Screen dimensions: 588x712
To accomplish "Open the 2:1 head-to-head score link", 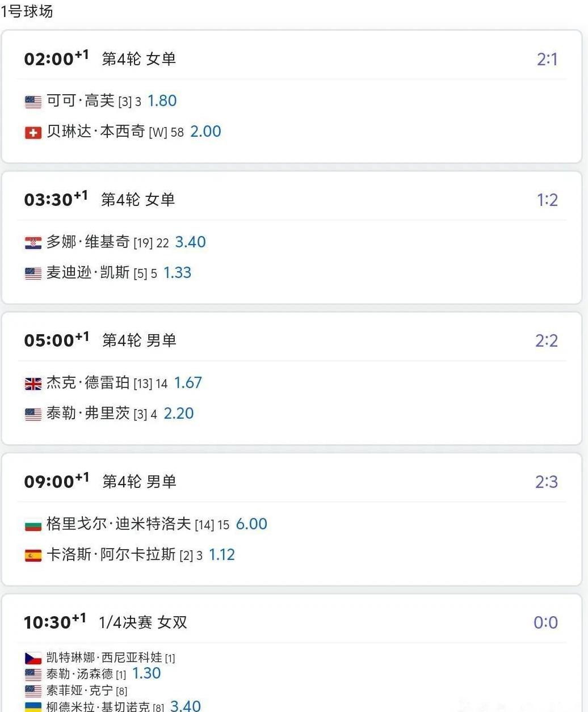I will click(547, 59).
